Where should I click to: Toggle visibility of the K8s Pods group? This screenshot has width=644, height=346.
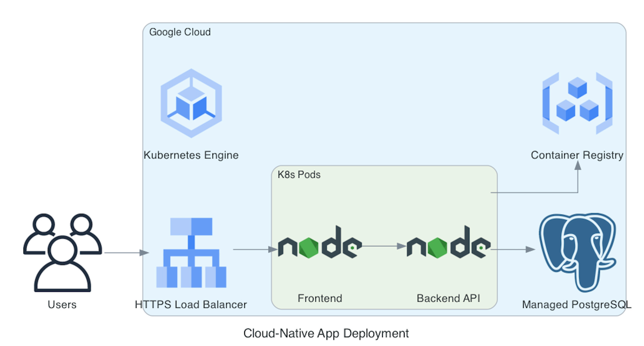coord(299,175)
